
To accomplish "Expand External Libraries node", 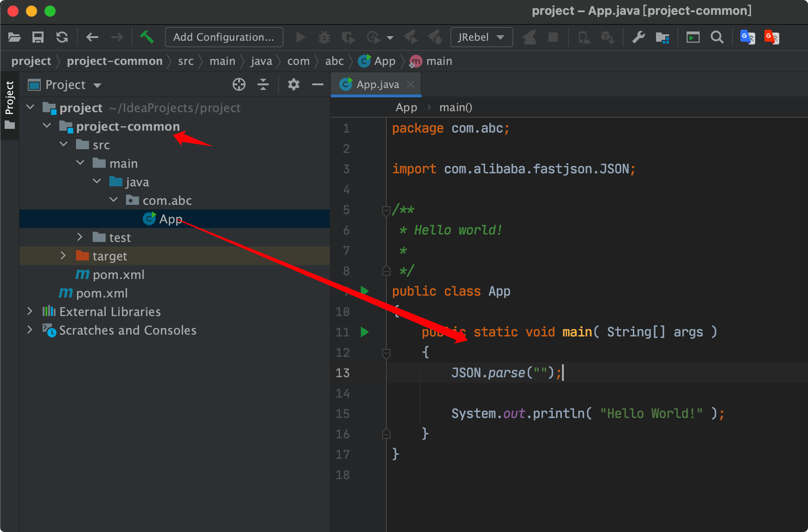I will point(30,311).
